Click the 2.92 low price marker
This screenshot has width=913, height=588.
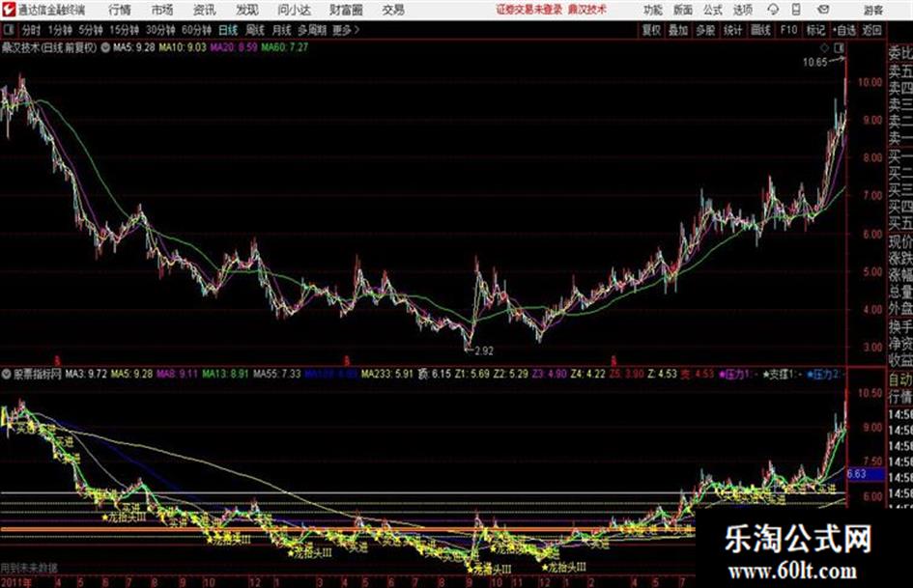coord(483,351)
